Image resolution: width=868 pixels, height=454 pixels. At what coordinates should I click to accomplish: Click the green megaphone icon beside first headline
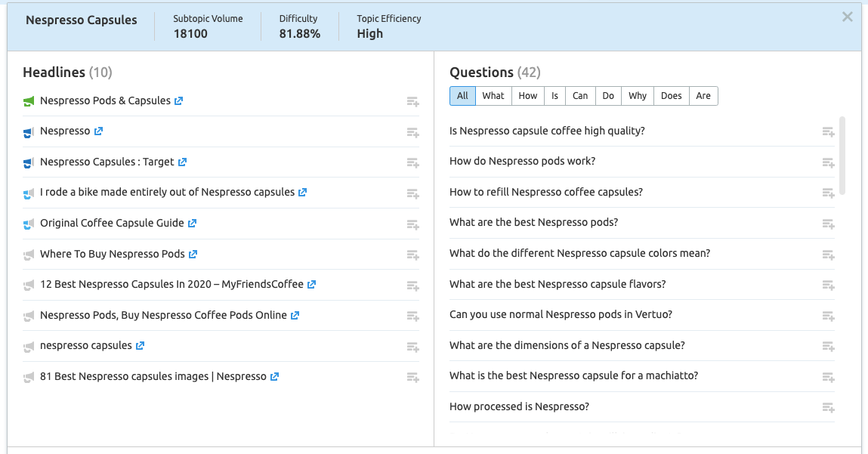pyautogui.click(x=29, y=101)
